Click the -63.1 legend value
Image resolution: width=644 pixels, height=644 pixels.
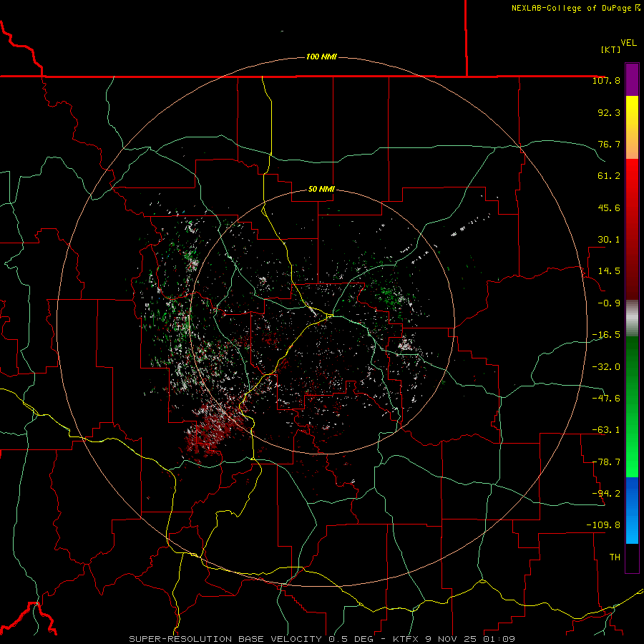(x=606, y=430)
